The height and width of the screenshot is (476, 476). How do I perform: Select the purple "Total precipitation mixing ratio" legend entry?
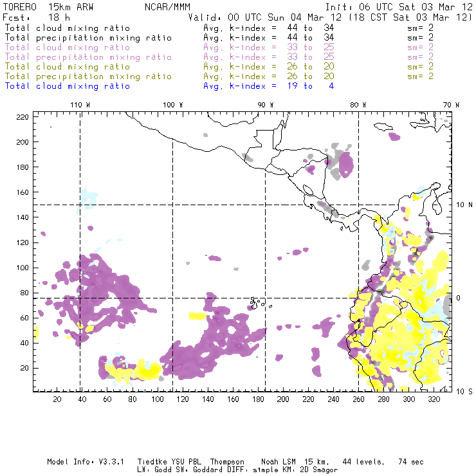88,57
